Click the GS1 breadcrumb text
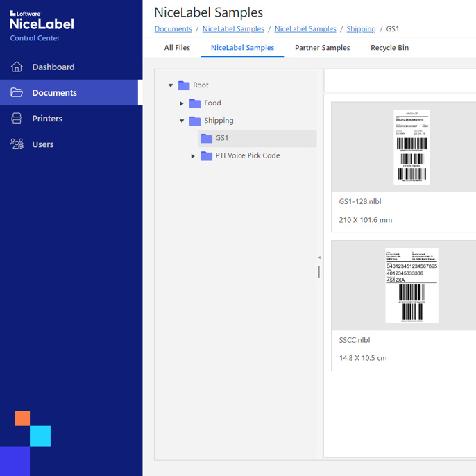 point(392,29)
